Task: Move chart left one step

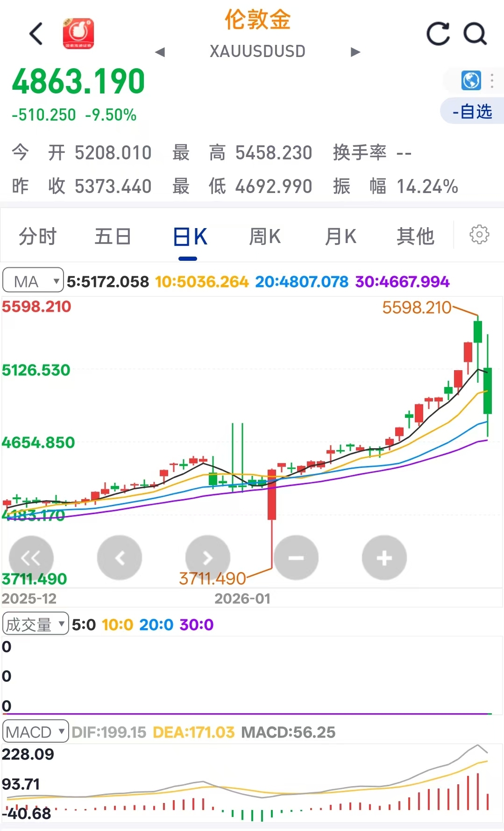Action: [120, 558]
